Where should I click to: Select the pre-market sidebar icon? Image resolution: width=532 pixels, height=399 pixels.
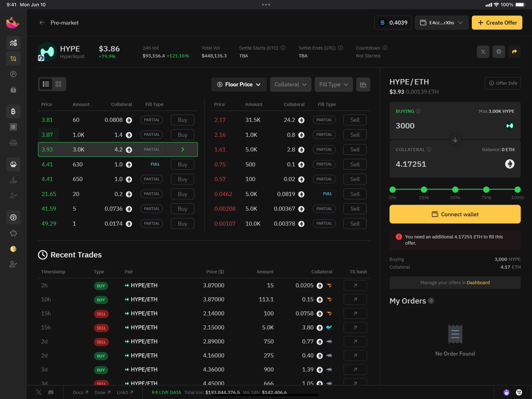(13, 58)
